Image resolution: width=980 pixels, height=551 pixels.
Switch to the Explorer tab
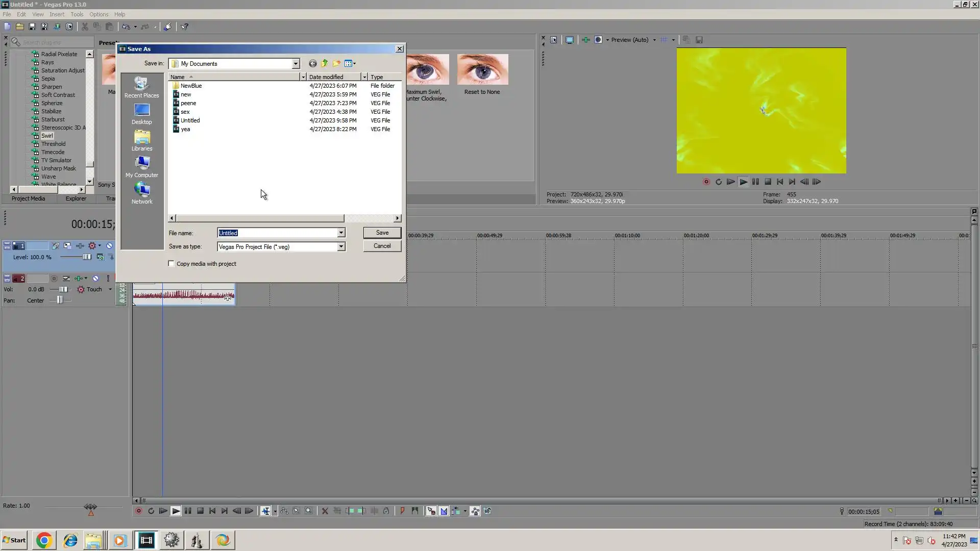pos(76,199)
